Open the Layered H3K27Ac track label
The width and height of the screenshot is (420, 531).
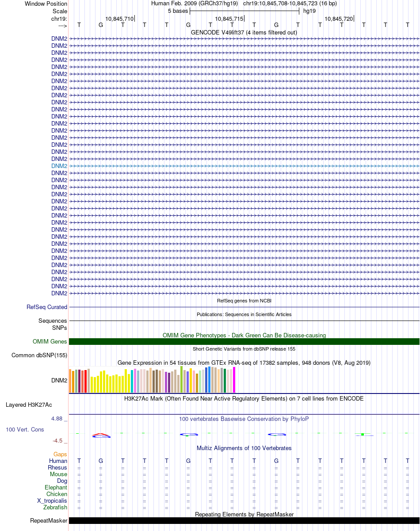[29, 405]
